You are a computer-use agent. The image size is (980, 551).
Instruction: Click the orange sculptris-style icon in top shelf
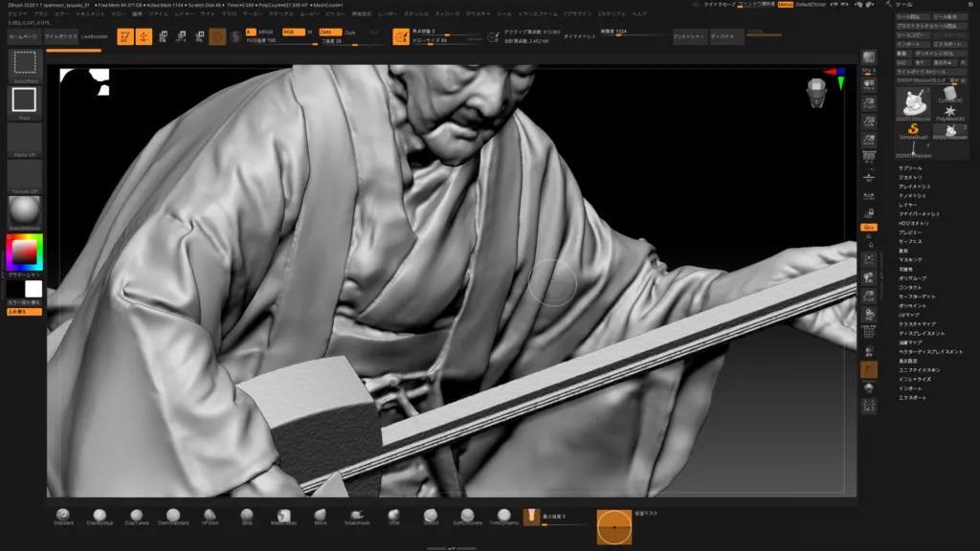(401, 37)
